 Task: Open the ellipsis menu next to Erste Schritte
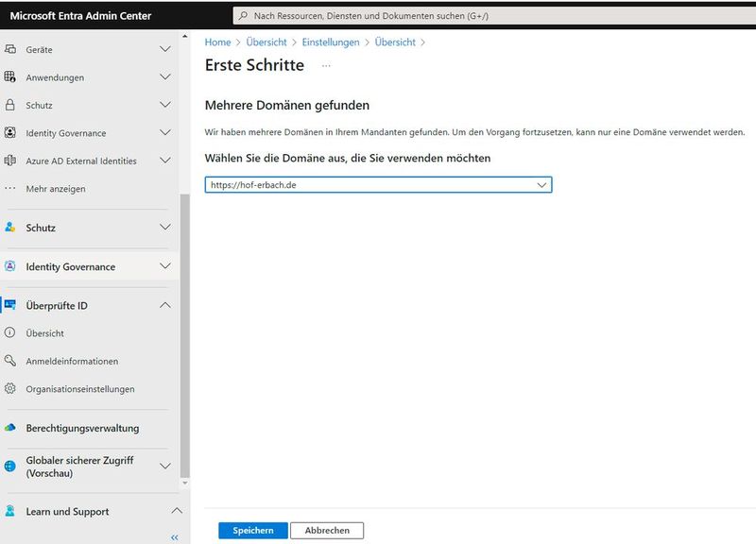click(326, 65)
